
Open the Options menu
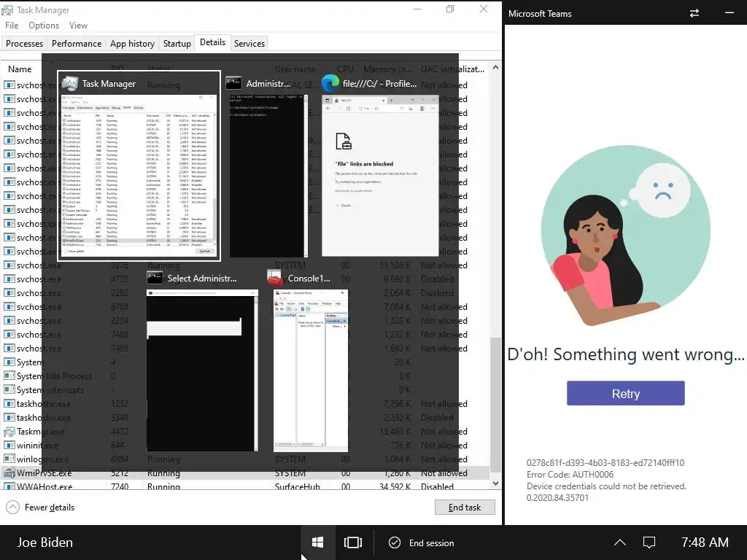[44, 26]
